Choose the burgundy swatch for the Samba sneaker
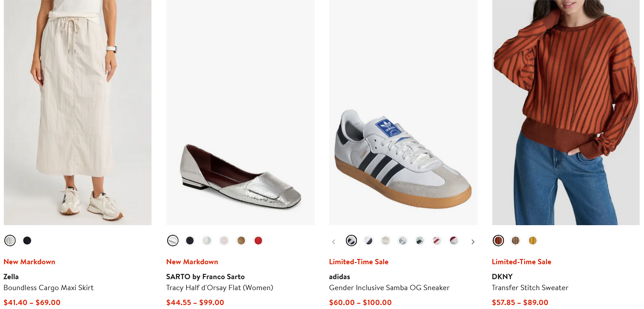 click(x=453, y=241)
